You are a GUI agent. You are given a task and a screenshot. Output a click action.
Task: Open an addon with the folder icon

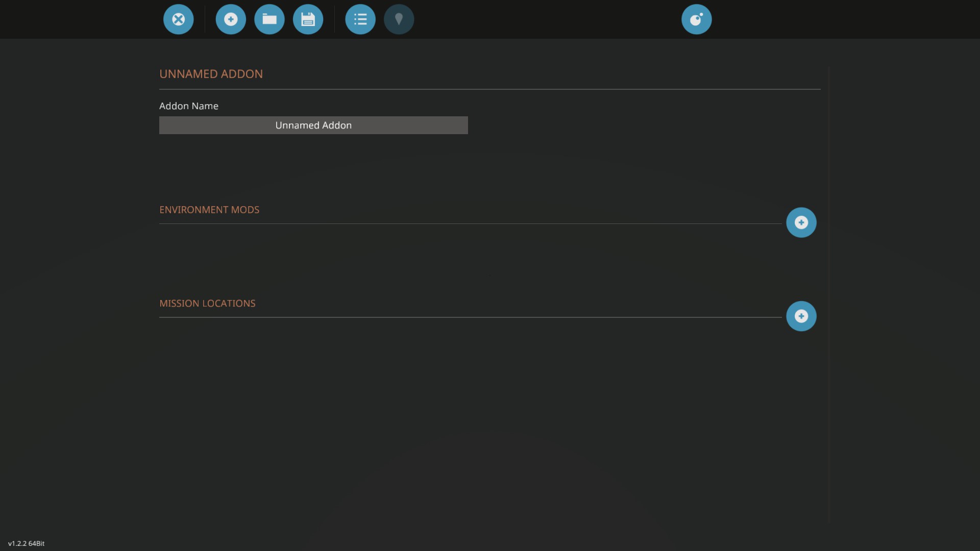(269, 19)
